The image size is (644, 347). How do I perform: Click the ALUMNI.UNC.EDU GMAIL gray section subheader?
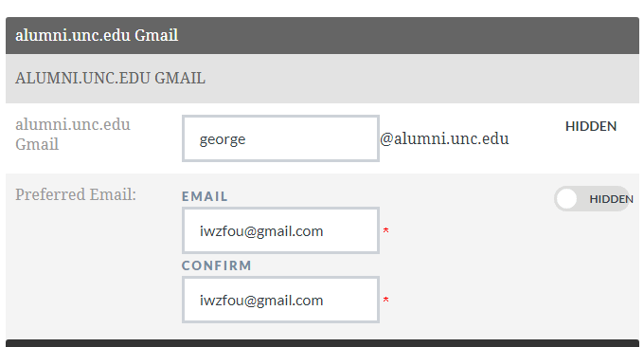pos(322,79)
